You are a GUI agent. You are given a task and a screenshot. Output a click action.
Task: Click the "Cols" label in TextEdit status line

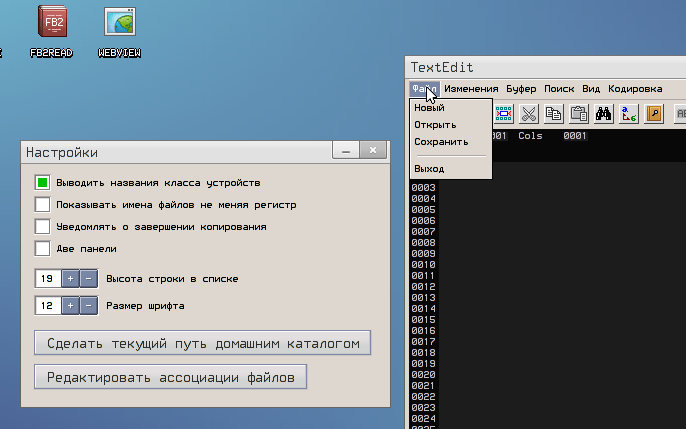tap(530, 136)
